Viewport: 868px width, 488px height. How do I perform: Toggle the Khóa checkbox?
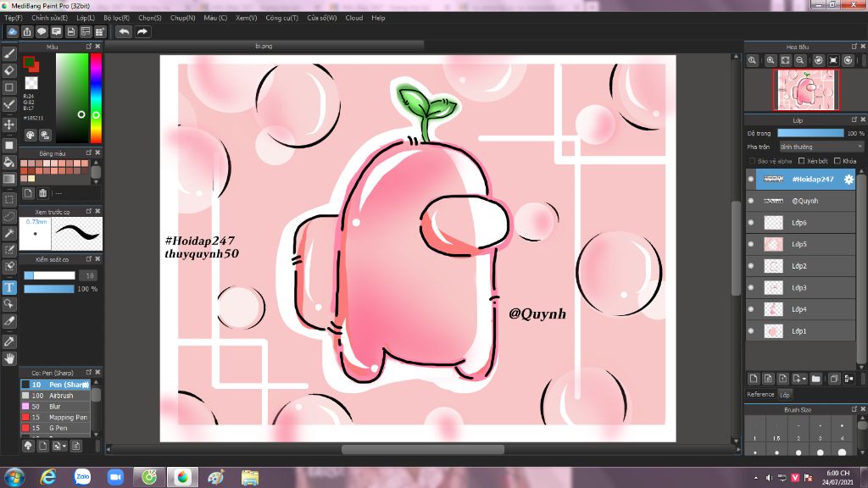(x=837, y=161)
